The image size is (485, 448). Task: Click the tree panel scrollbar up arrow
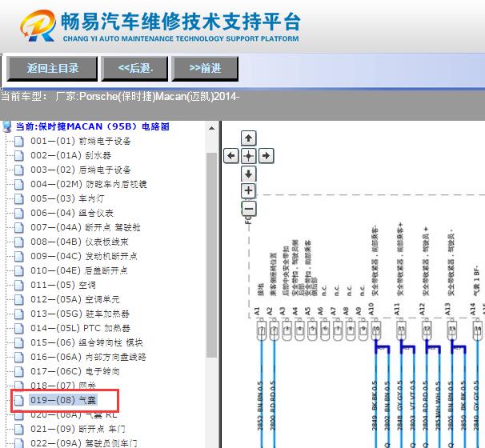211,128
